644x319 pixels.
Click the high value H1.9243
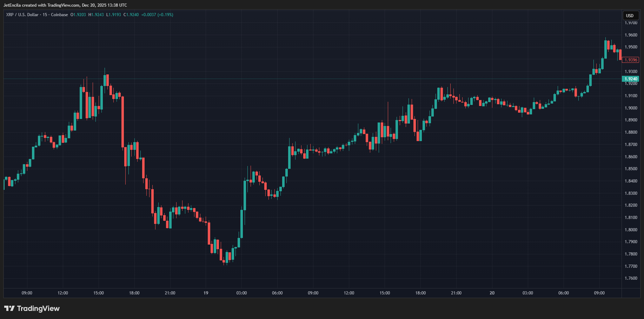tap(96, 15)
